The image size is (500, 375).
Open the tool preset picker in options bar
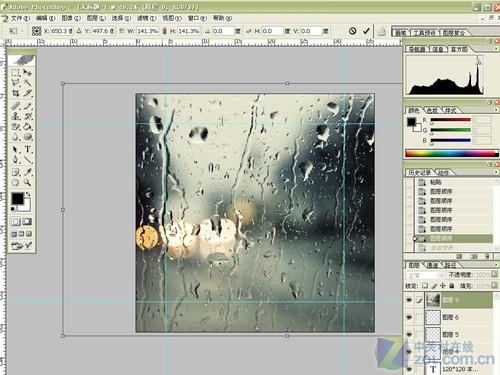(x=16, y=31)
